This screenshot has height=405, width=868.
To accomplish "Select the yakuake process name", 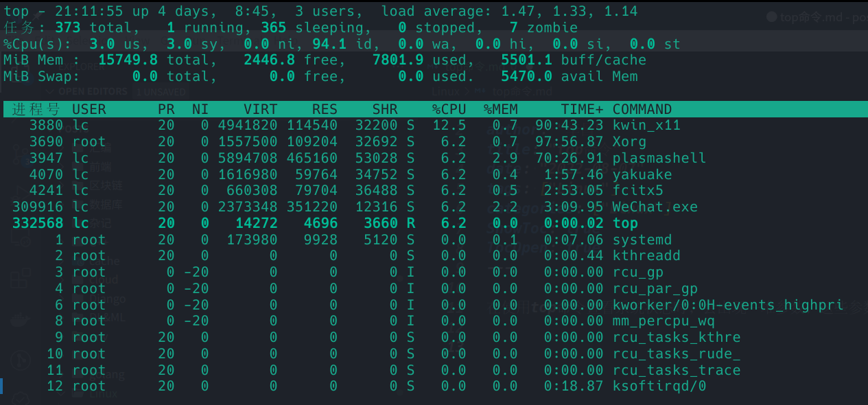I will pos(642,174).
